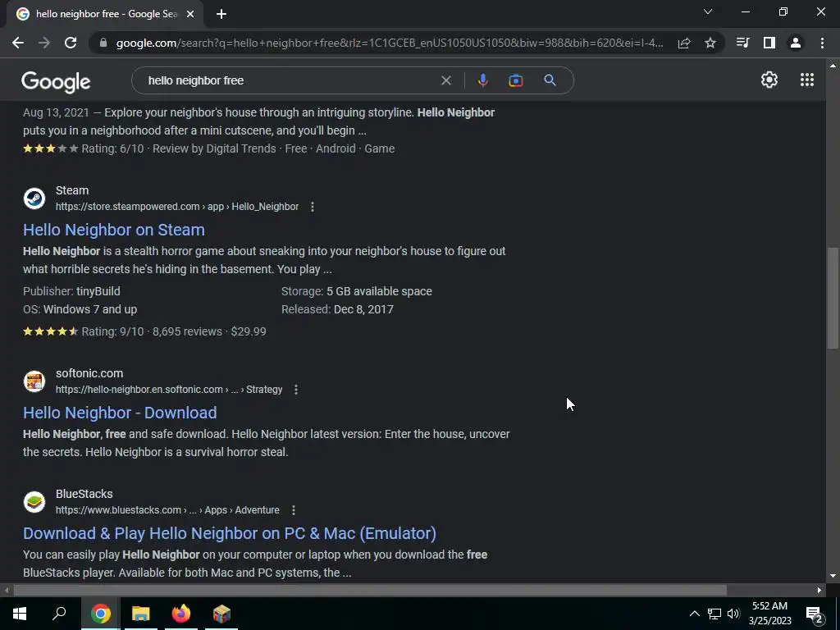Open Windows taskbar search
This screenshot has width=840, height=630.
59,614
